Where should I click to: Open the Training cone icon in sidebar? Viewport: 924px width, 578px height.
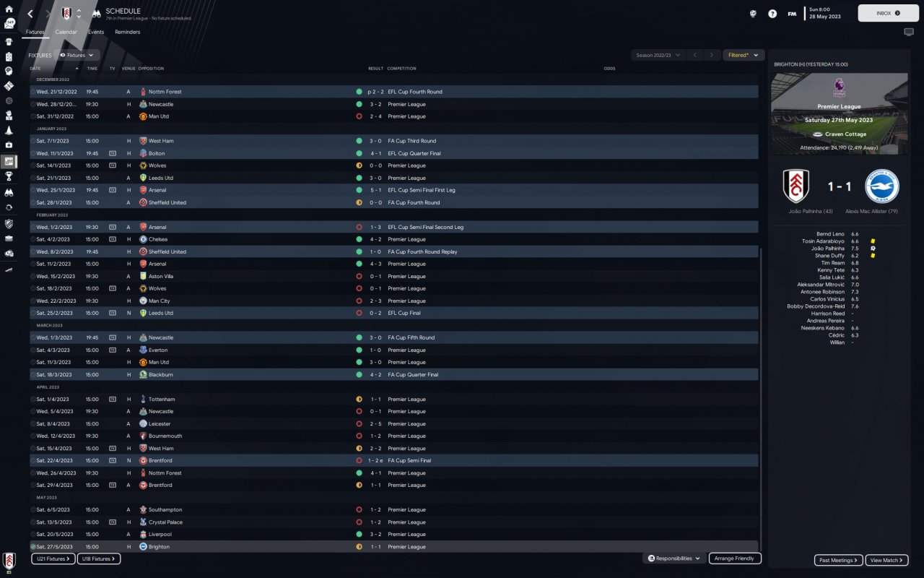click(x=9, y=130)
